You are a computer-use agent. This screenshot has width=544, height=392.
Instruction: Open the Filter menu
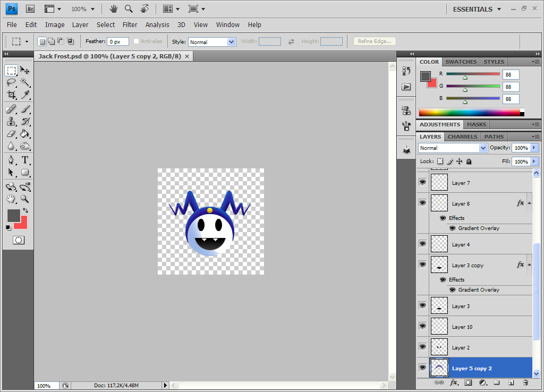point(130,24)
